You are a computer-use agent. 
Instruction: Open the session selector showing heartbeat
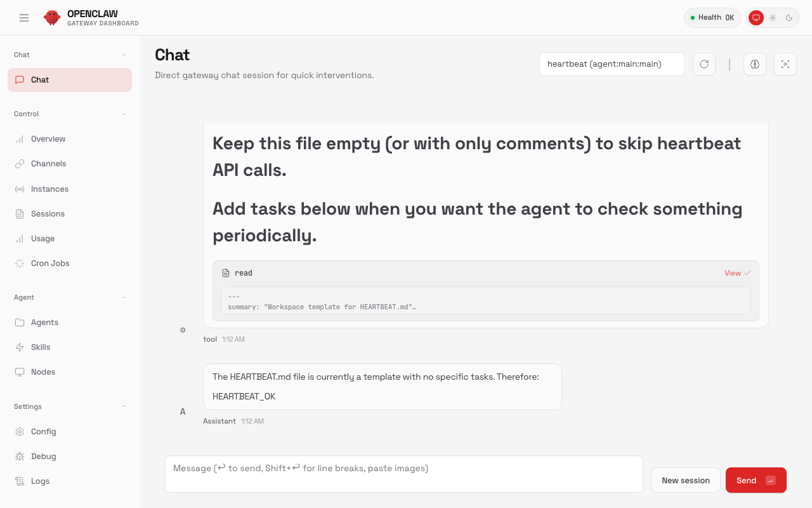click(612, 64)
